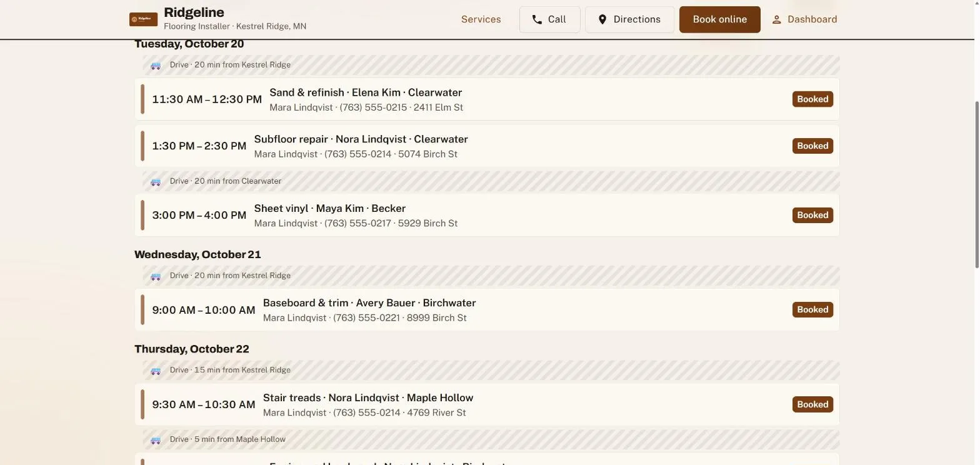Click the 9:30 AM – 10:30 AM time slot
980x465 pixels.
coord(204,405)
